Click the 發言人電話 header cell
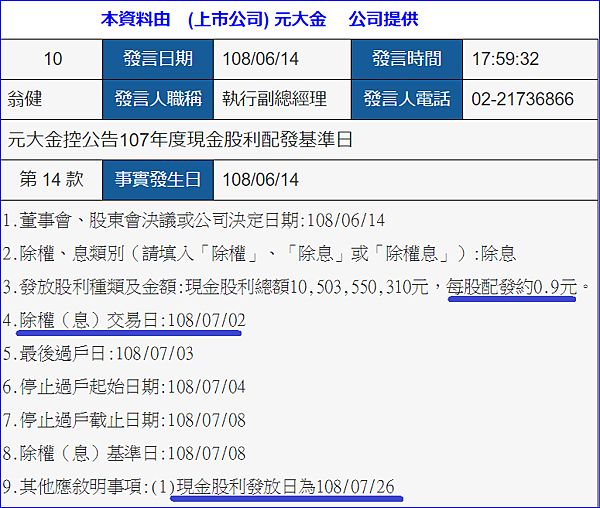 pos(407,99)
